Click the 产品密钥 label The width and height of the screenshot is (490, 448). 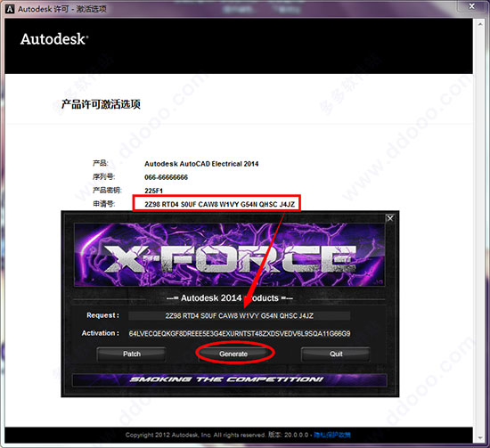[107, 191]
